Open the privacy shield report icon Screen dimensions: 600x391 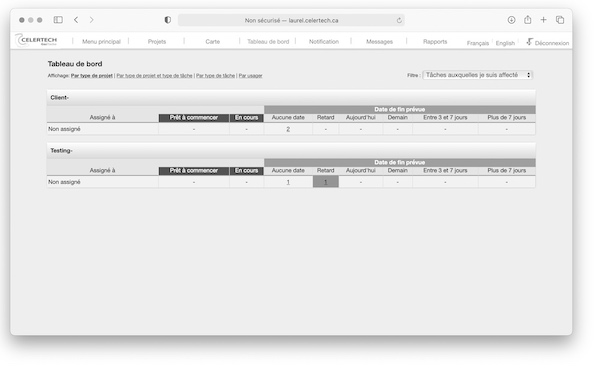click(168, 20)
